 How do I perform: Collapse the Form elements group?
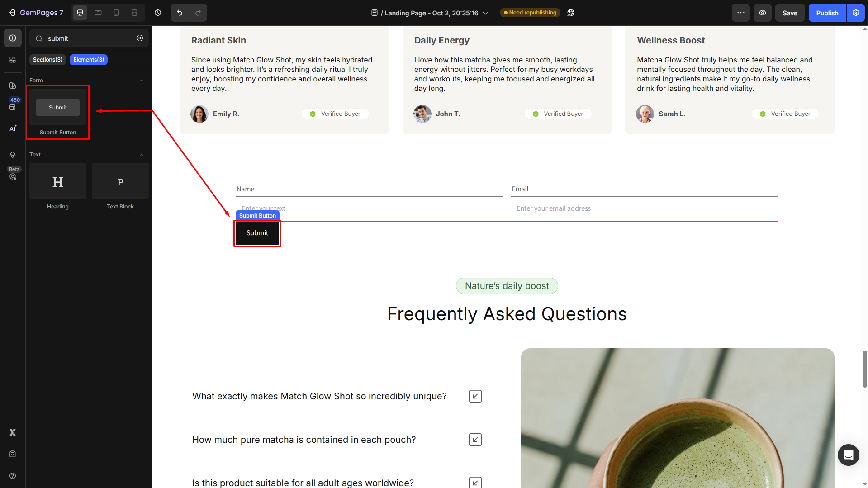point(142,81)
